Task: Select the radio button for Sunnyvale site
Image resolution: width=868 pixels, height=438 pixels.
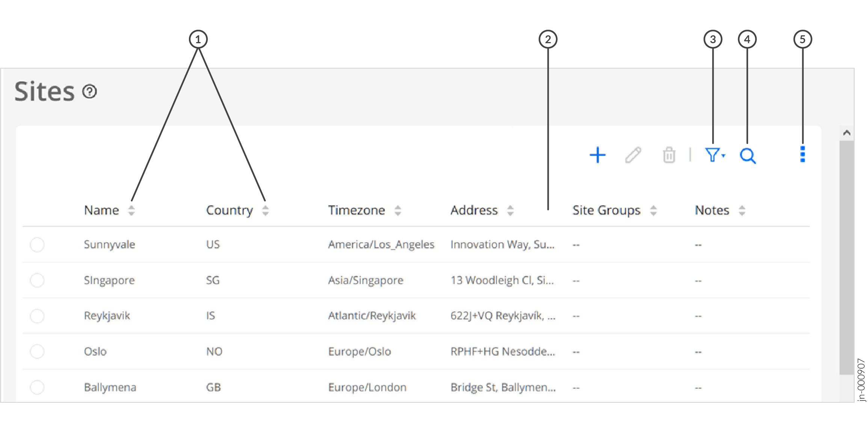Action: pos(37,245)
